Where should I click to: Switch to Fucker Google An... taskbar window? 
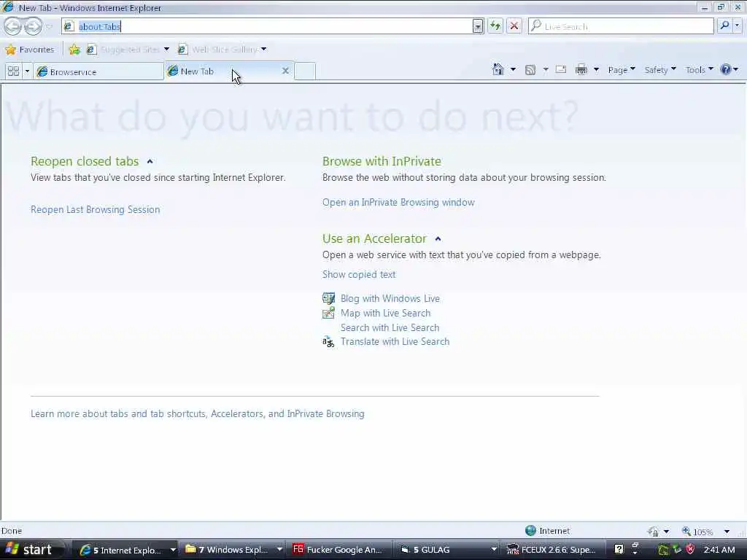click(340, 550)
